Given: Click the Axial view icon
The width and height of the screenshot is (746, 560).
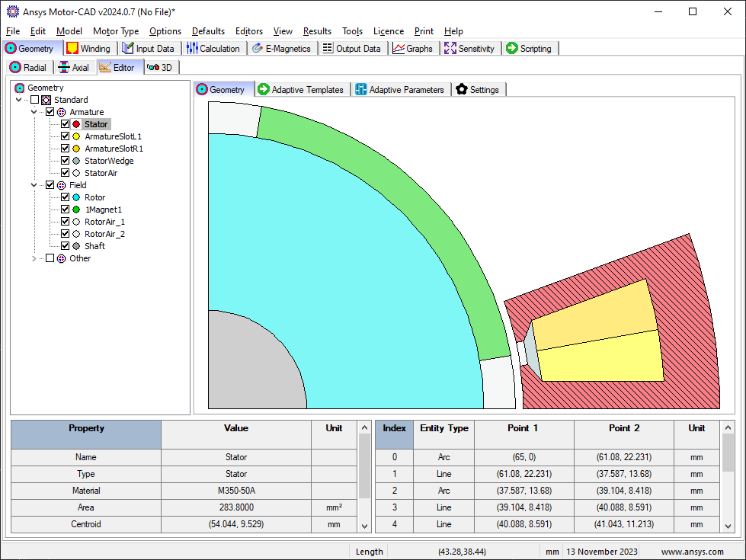Looking at the screenshot, I should [63, 68].
